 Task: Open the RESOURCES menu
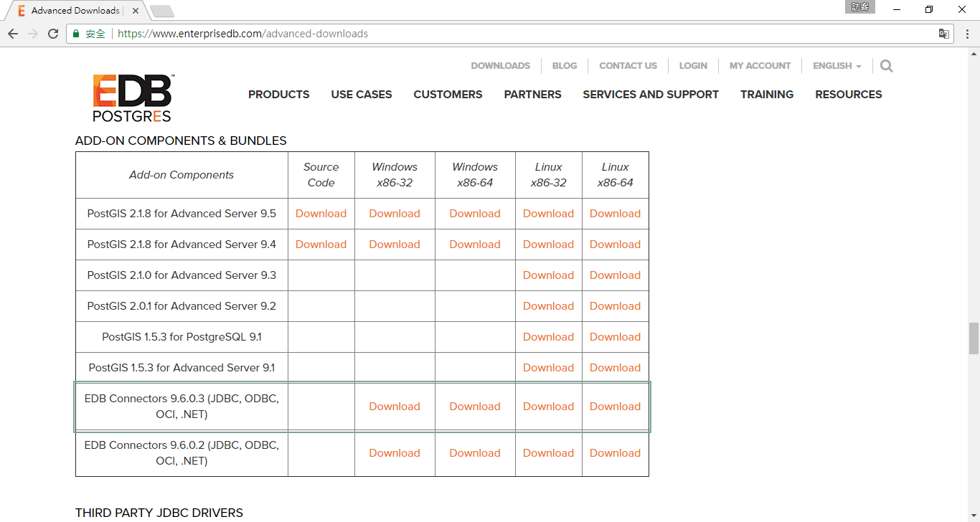click(849, 95)
